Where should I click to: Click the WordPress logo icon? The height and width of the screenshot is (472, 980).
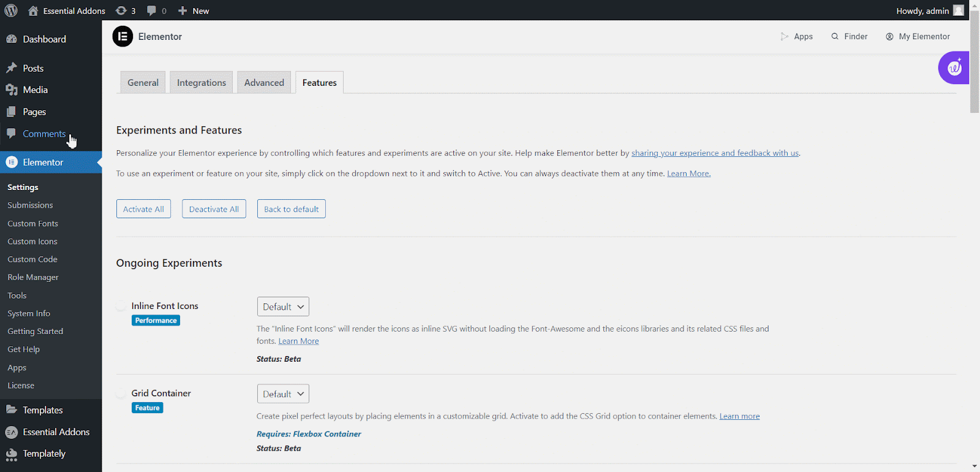(x=11, y=10)
